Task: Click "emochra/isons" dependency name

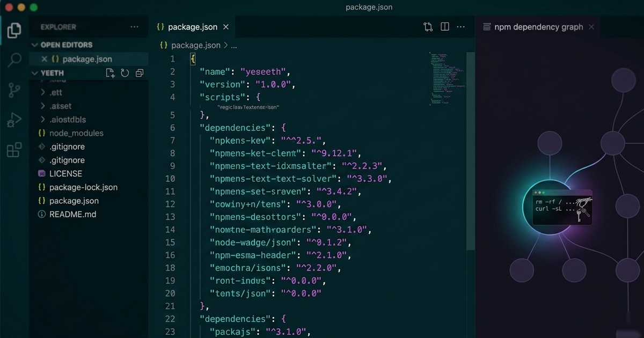Action: [249, 268]
